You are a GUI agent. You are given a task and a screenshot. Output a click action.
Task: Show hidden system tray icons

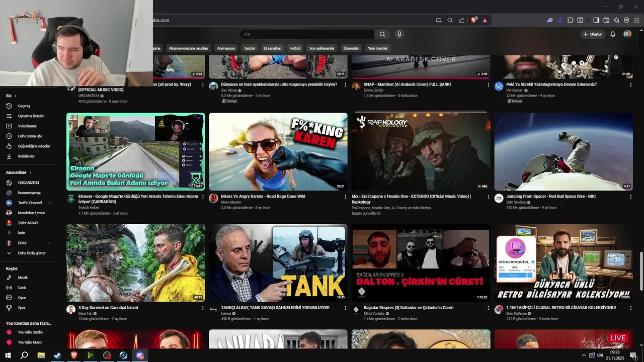(584, 355)
